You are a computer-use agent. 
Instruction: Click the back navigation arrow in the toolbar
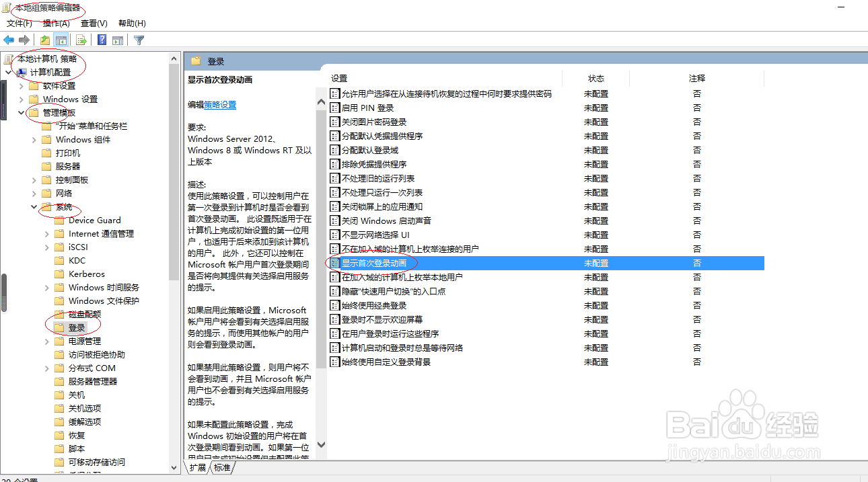9,40
